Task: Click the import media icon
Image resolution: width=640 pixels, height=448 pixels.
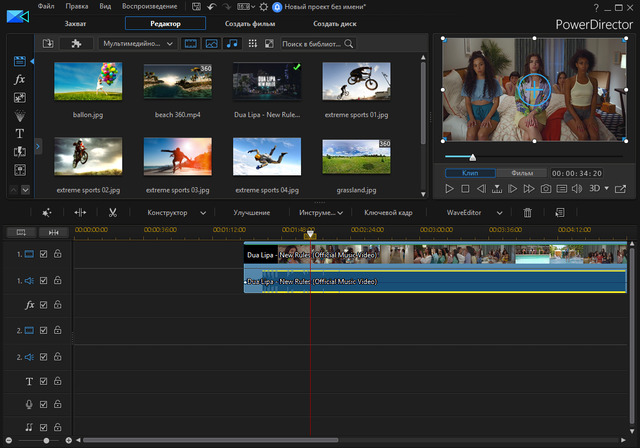Action: click(48, 44)
